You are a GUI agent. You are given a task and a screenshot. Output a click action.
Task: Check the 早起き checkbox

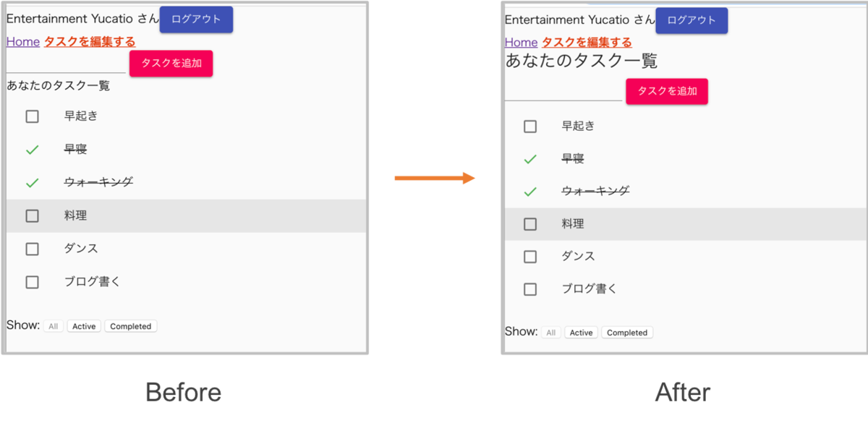point(32,116)
